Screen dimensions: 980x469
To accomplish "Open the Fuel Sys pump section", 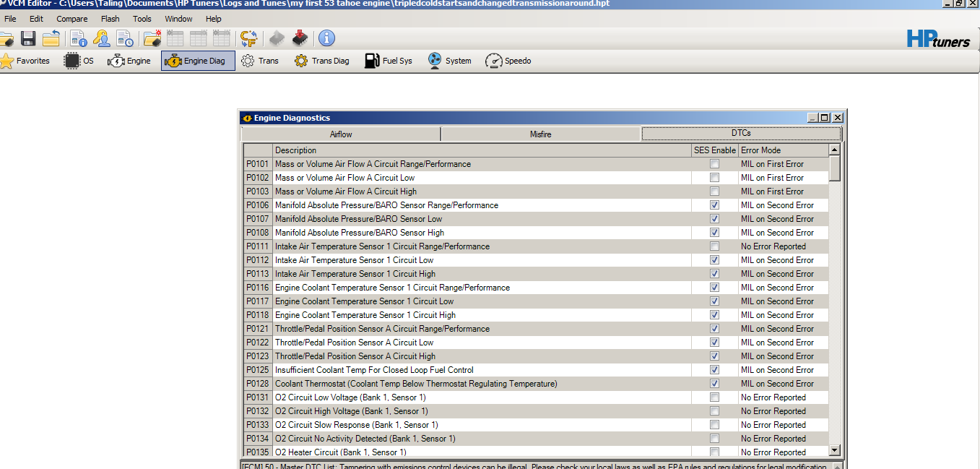I will 389,61.
